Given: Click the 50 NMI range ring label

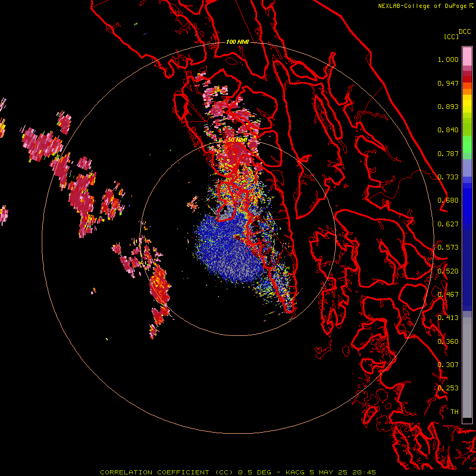Looking at the screenshot, I should pos(237,140).
